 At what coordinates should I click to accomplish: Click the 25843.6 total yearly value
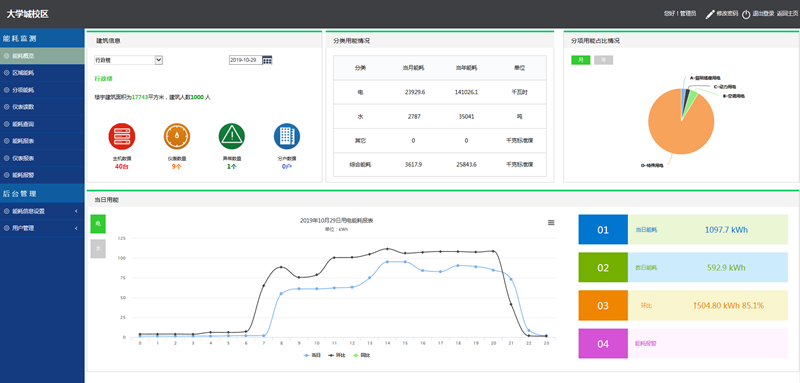pyautogui.click(x=466, y=165)
